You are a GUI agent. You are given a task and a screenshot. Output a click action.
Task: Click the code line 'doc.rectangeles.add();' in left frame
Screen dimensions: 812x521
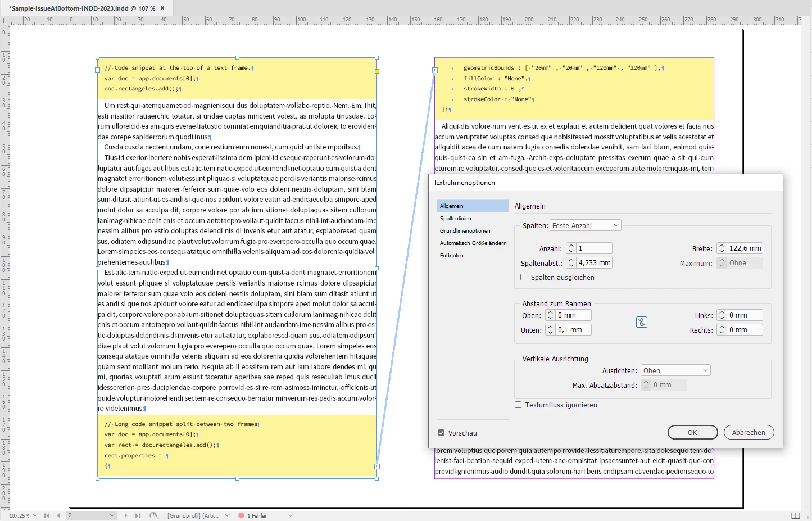142,89
